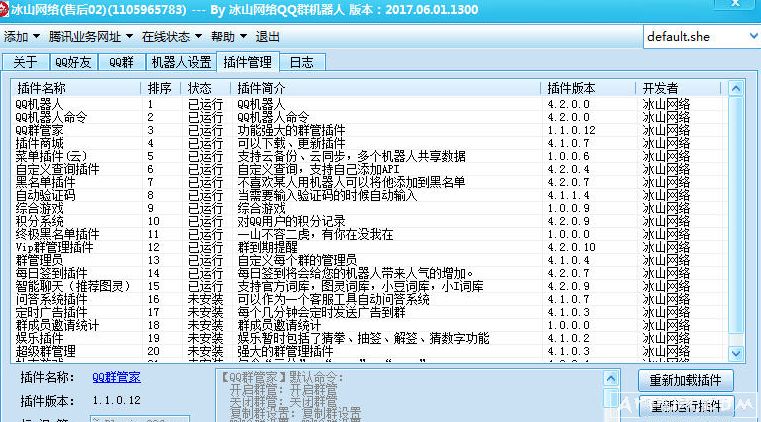Click description 群到期提醒
This screenshot has width=761, height=422.
267,247
